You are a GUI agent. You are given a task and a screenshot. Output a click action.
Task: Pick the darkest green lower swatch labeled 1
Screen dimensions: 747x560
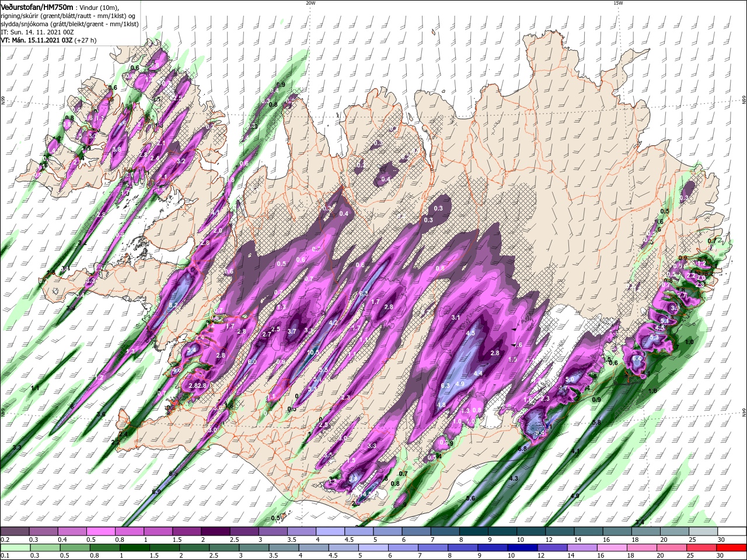pos(134,548)
